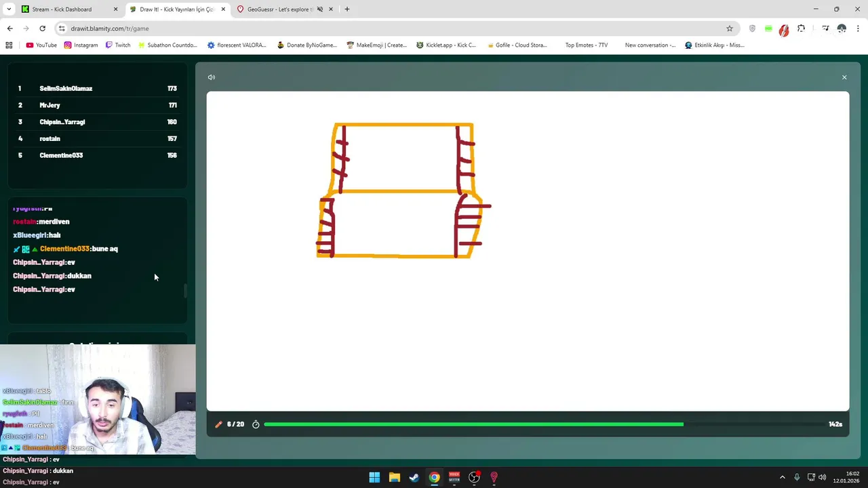Open the green extension icon
Screen dimensions: 868x488
(x=768, y=28)
